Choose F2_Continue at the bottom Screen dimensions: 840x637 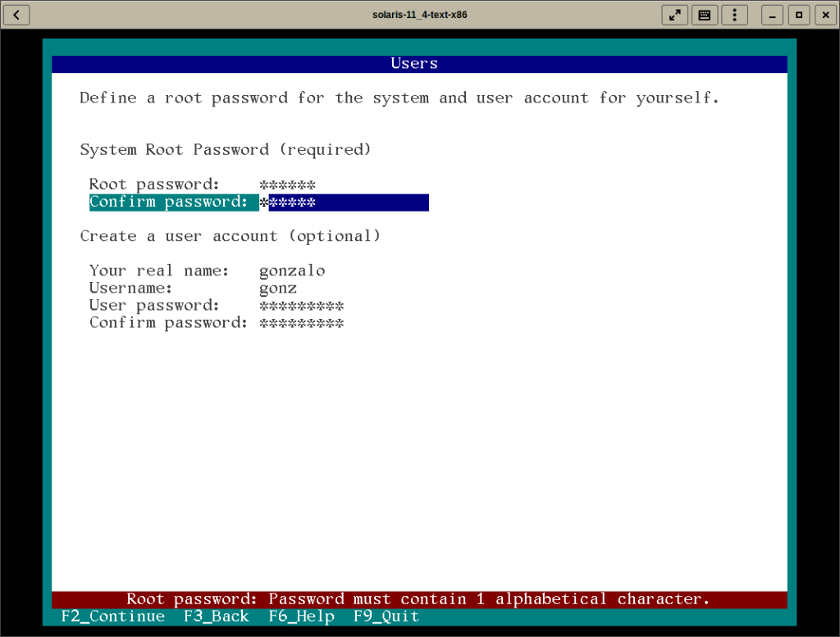113,617
